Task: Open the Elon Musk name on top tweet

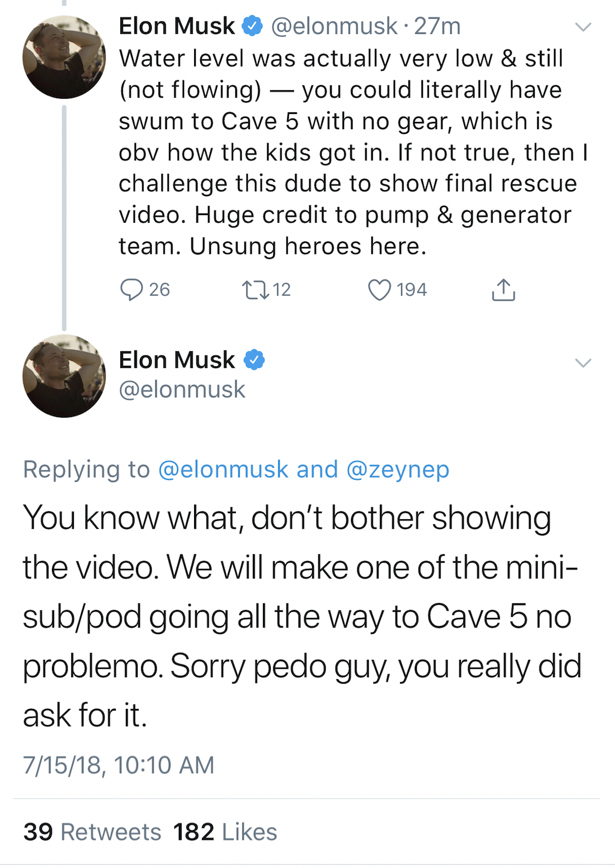Action: pyautogui.click(x=177, y=26)
